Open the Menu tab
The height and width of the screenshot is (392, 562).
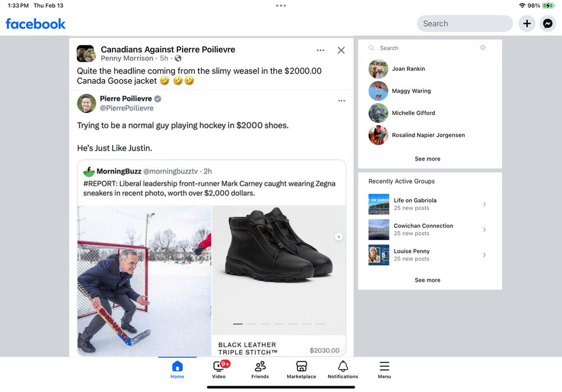coord(384,370)
